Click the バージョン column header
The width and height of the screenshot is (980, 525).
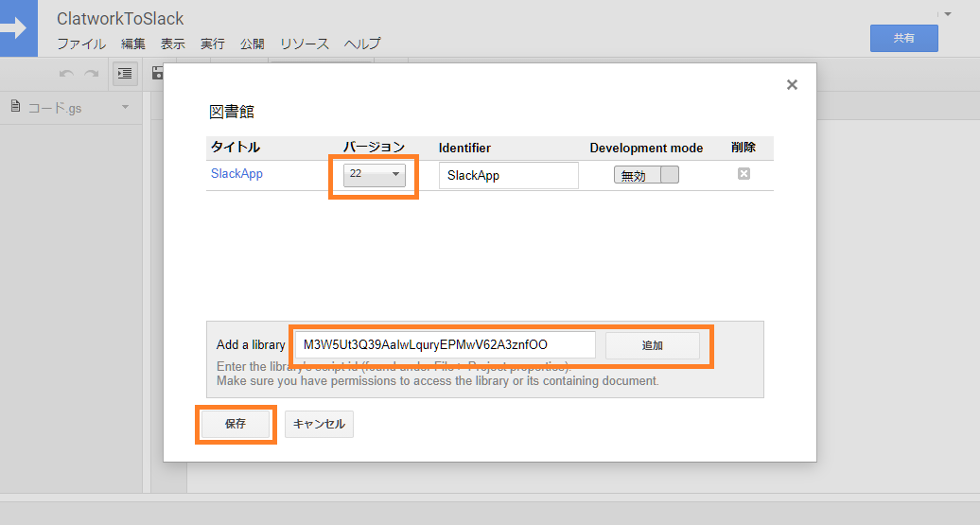(374, 148)
